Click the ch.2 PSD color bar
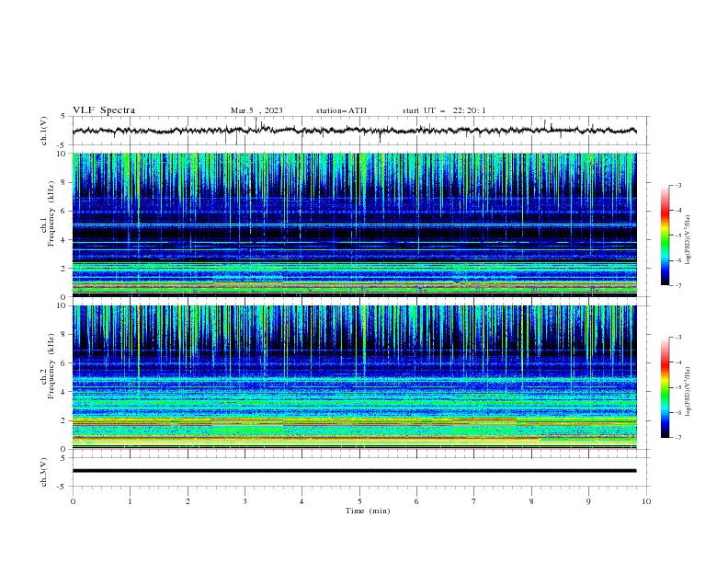The height and width of the screenshot is (563, 728). pyautogui.click(x=665, y=387)
